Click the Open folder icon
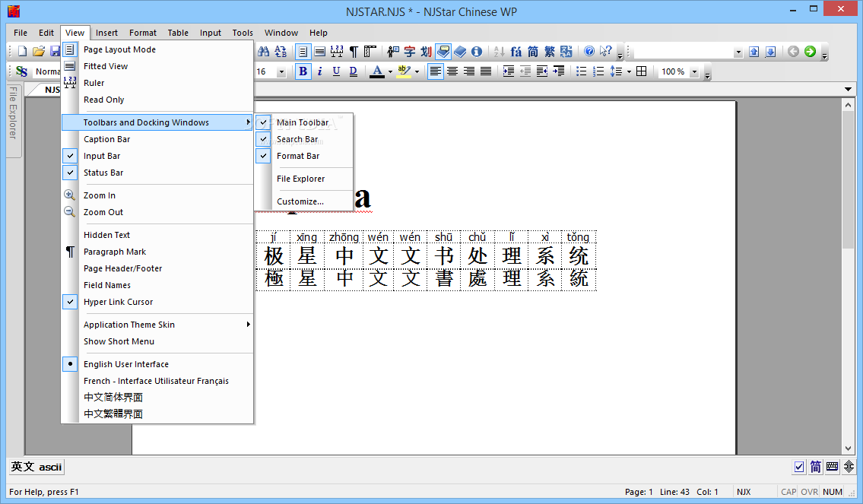 tap(39, 52)
